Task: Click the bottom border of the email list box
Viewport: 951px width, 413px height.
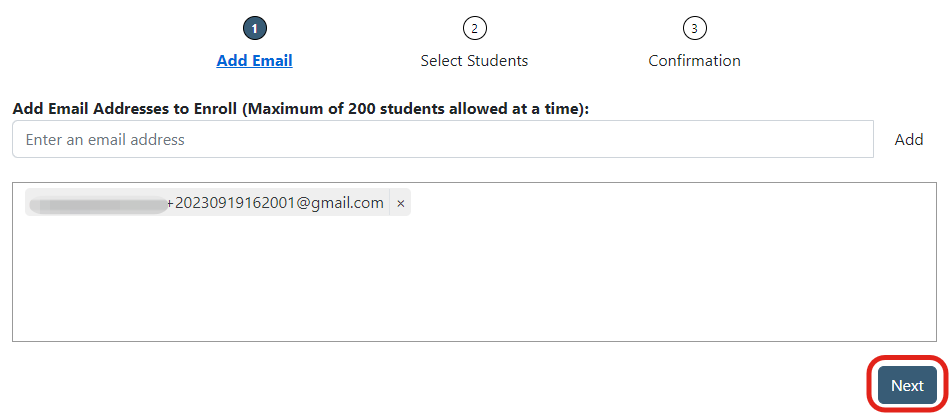Action: tap(474, 341)
